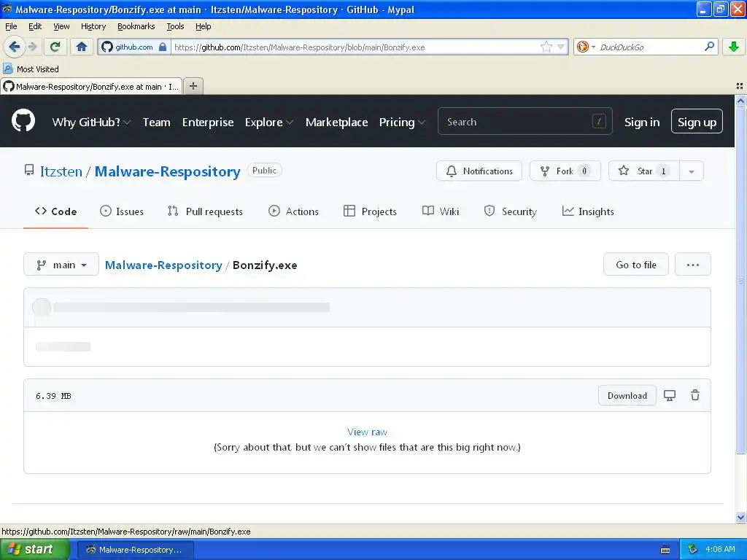
Task: Click the browser Forward arrow
Action: coord(32,47)
